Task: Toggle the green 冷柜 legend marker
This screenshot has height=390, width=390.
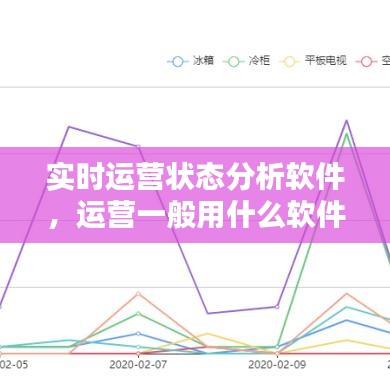Action: [x=234, y=61]
